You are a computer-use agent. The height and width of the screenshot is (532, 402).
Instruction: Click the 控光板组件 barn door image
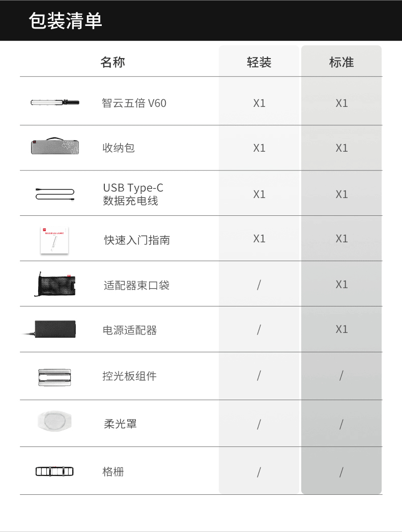click(x=54, y=377)
